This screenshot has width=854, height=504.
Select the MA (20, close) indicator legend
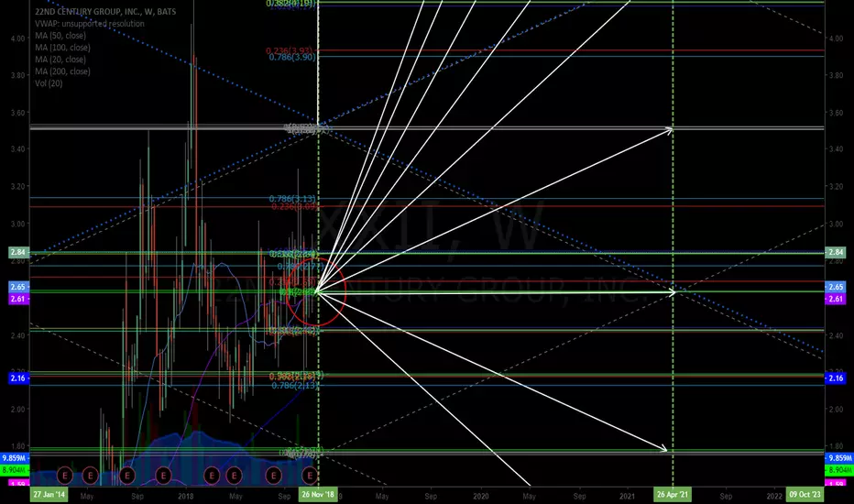[x=60, y=60]
